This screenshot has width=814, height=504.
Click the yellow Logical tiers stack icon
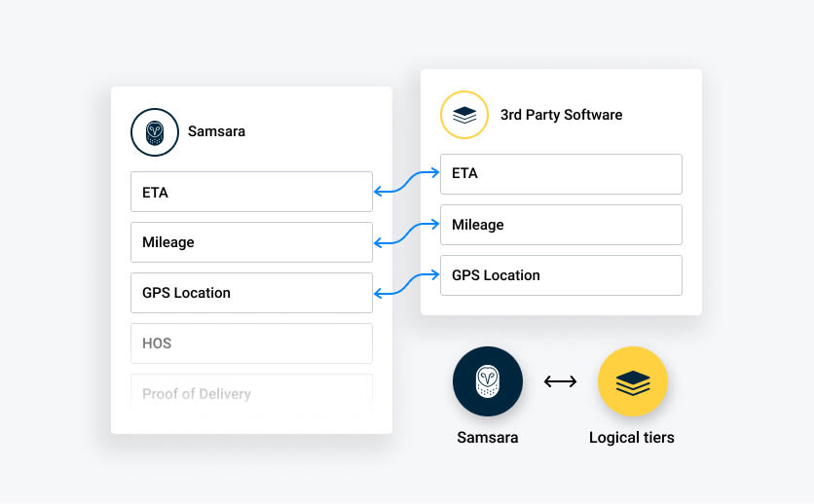click(x=632, y=381)
